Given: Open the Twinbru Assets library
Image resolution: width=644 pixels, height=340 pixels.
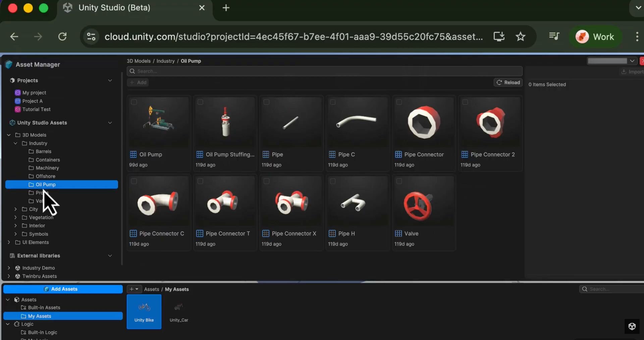Looking at the screenshot, I should coord(39,276).
